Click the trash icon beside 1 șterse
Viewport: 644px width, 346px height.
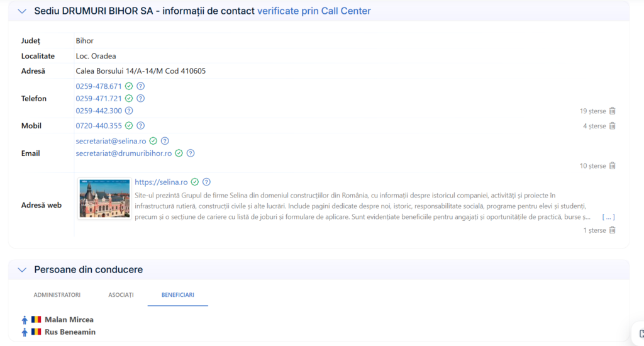pos(613,230)
